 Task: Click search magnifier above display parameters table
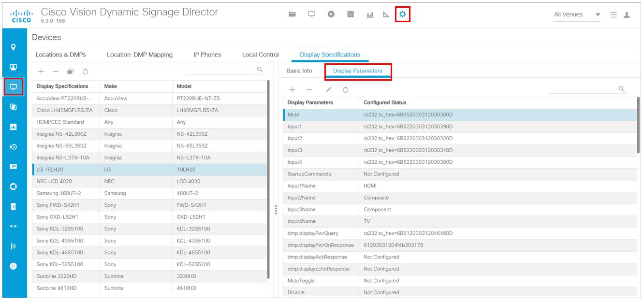pos(622,89)
